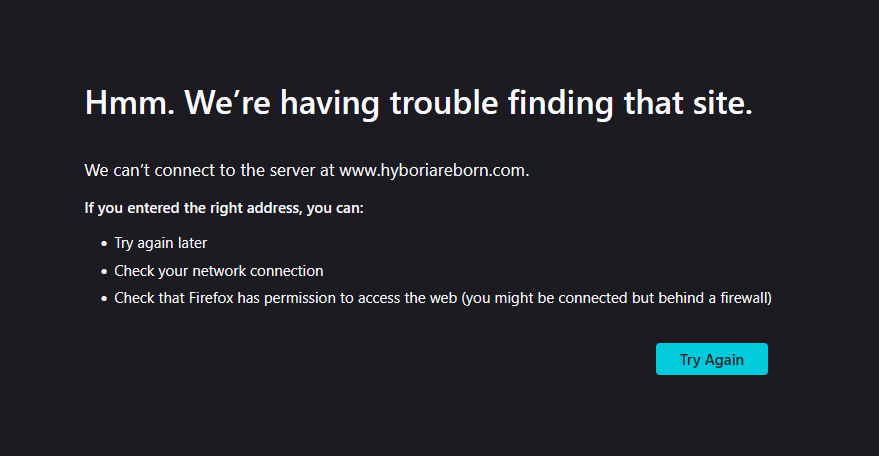Image resolution: width=879 pixels, height=456 pixels.
Task: Click the Try Again button
Action: click(x=711, y=359)
